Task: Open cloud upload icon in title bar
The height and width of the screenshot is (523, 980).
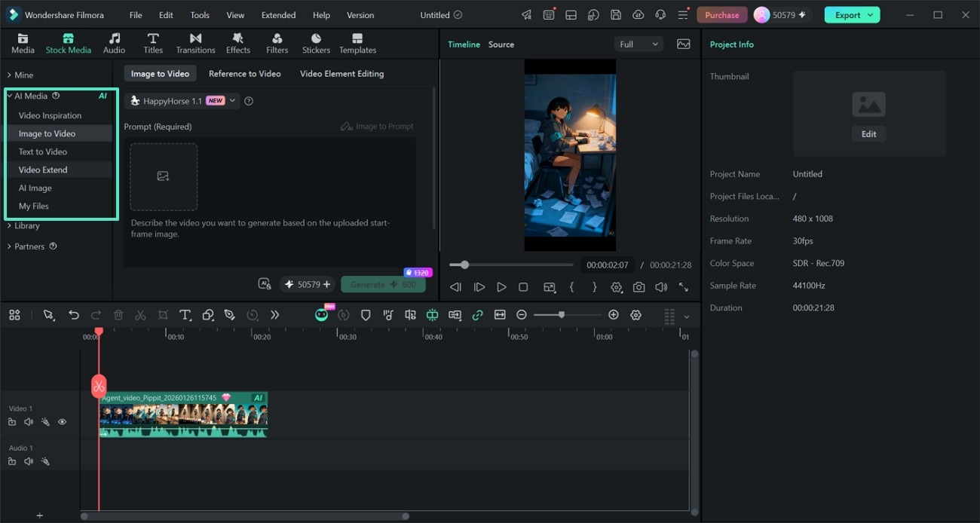Action: [639, 15]
